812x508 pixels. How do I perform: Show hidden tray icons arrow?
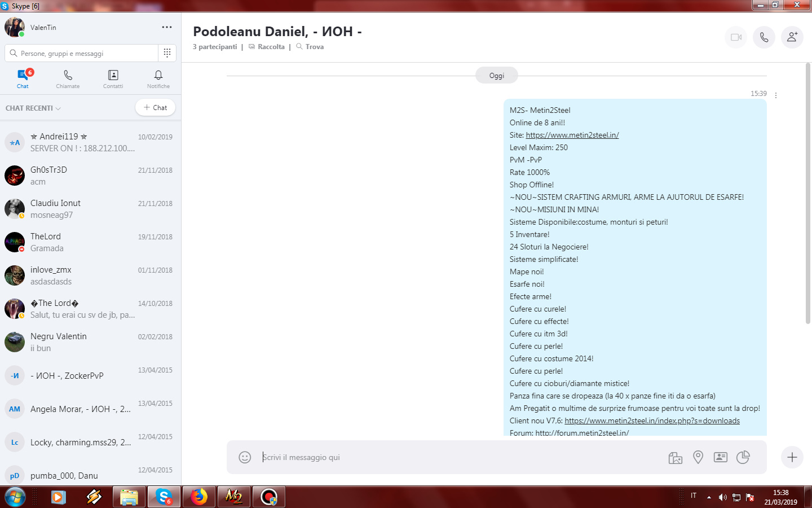tap(709, 497)
